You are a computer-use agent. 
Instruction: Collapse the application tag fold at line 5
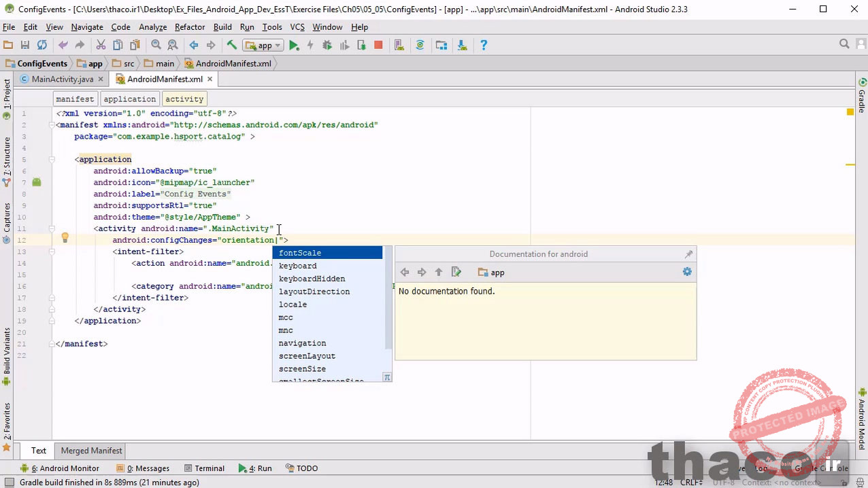pos(52,160)
